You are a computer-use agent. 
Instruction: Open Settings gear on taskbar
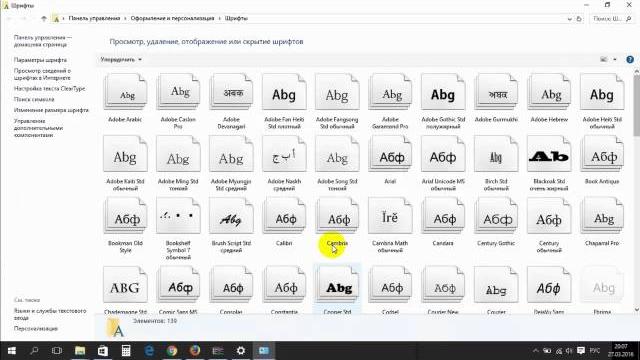click(x=241, y=351)
